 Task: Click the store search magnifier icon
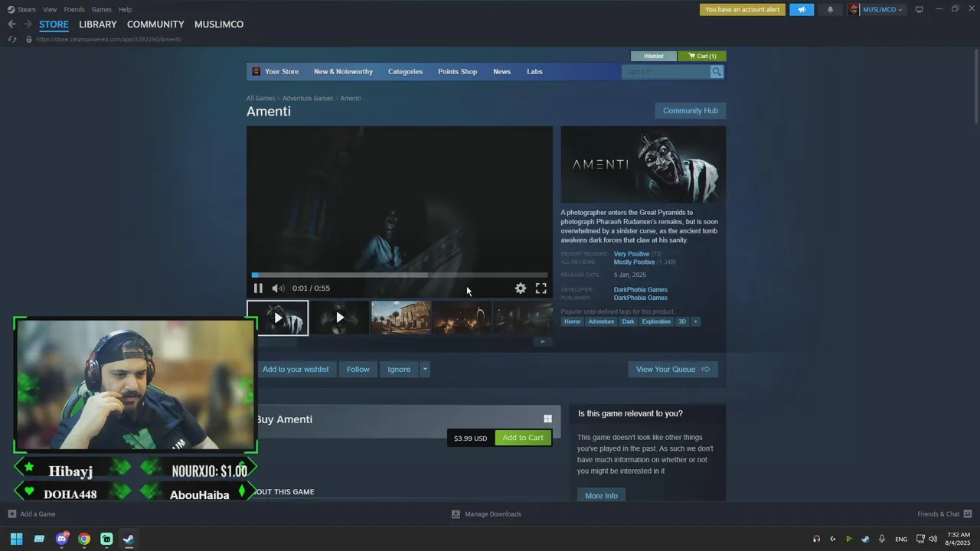pos(717,72)
